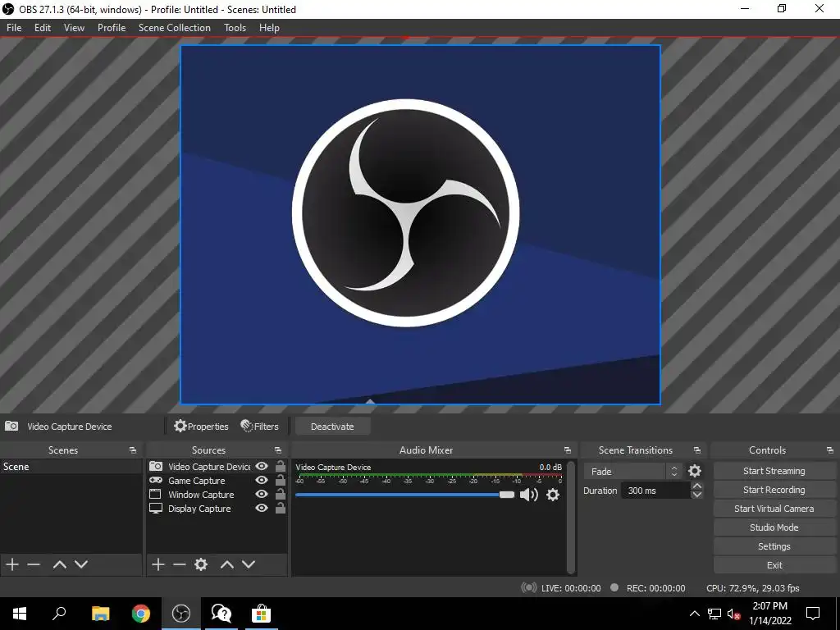Open the Get Help app from taskbar
The image size is (840, 630).
(221, 614)
